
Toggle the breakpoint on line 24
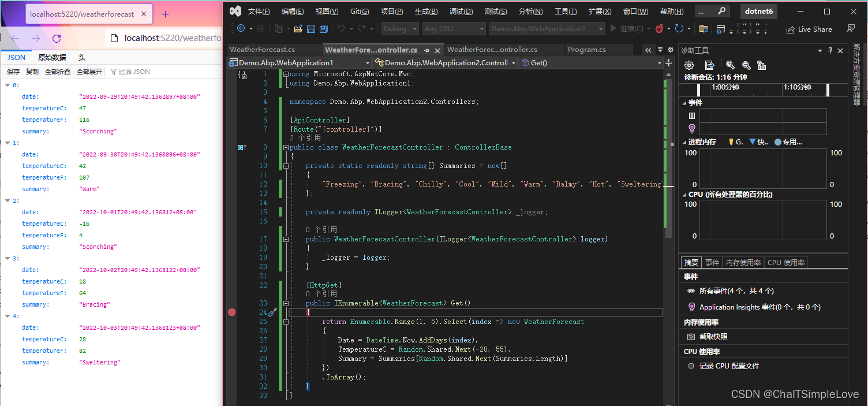(232, 312)
